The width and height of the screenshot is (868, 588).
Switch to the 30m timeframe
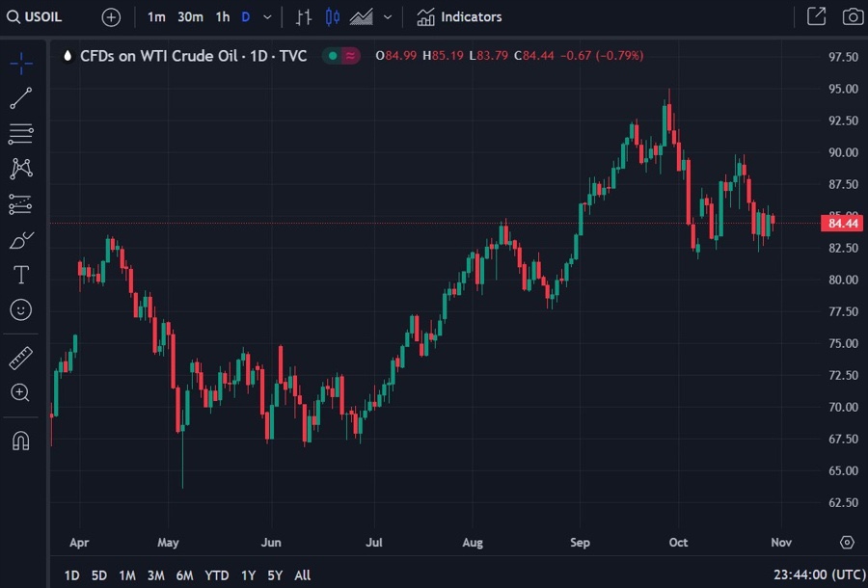(x=190, y=16)
